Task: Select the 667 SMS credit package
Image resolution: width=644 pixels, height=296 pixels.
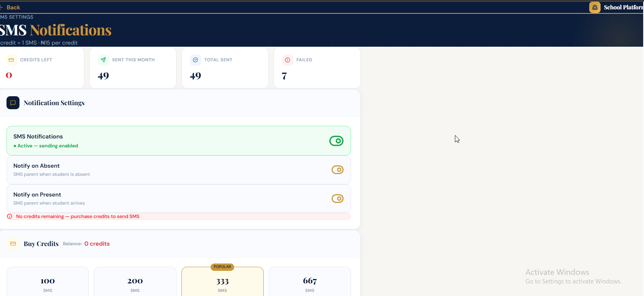Action: [310, 282]
